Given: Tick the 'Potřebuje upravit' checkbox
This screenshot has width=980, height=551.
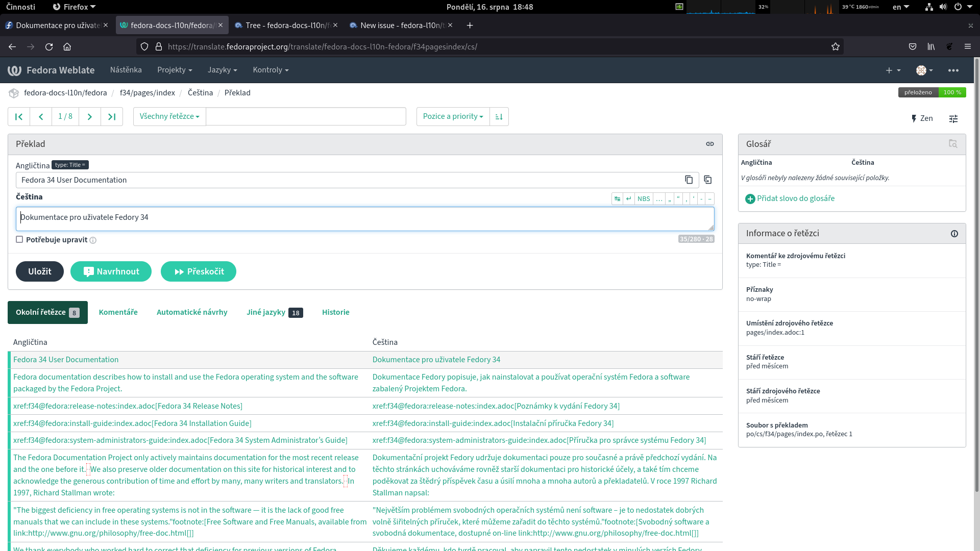Looking at the screenshot, I should pos(19,240).
